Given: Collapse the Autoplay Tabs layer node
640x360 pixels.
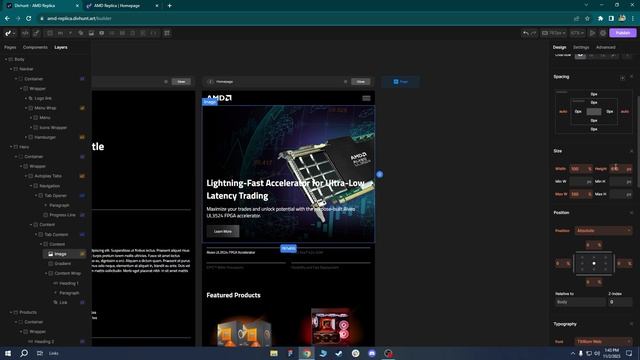Looking at the screenshot, I should [x=25, y=176].
